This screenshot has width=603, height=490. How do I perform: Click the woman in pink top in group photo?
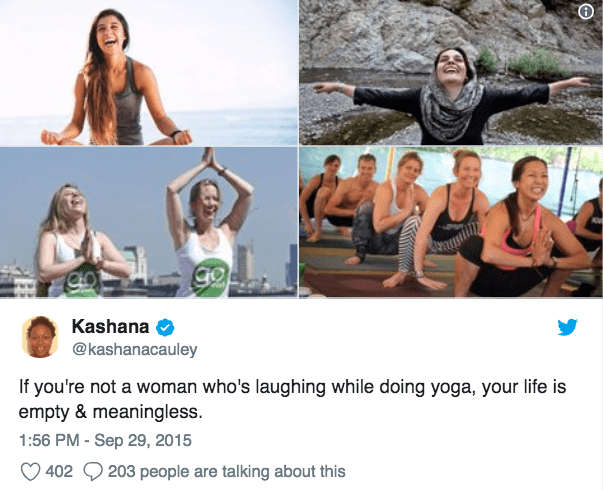523,227
